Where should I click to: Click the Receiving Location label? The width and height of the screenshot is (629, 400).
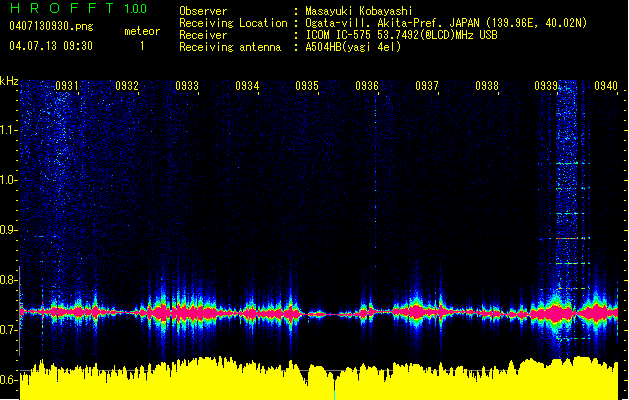[233, 23]
